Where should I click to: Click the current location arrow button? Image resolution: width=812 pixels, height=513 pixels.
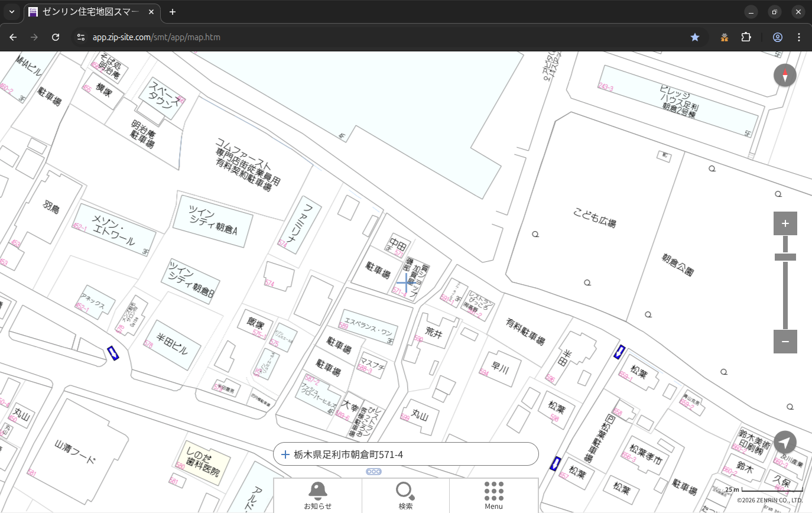785,442
